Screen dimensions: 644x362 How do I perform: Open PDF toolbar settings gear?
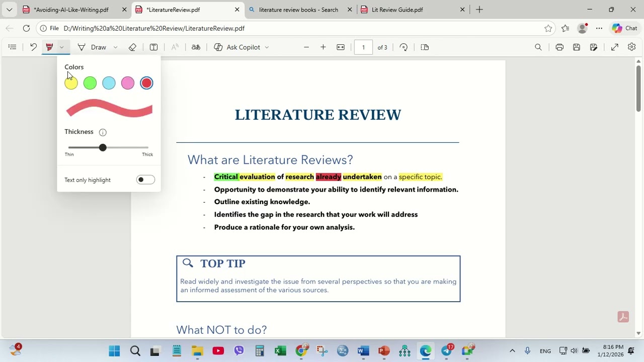[632, 47]
